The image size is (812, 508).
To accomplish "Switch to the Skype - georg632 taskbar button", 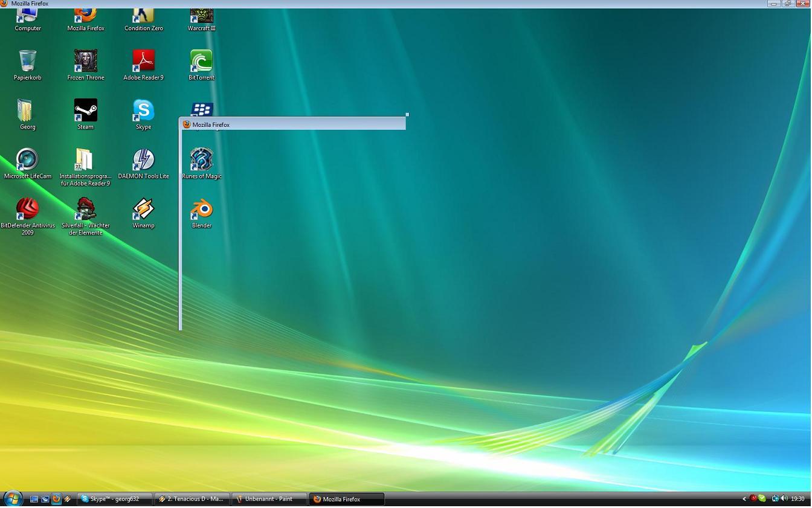I will (115, 499).
